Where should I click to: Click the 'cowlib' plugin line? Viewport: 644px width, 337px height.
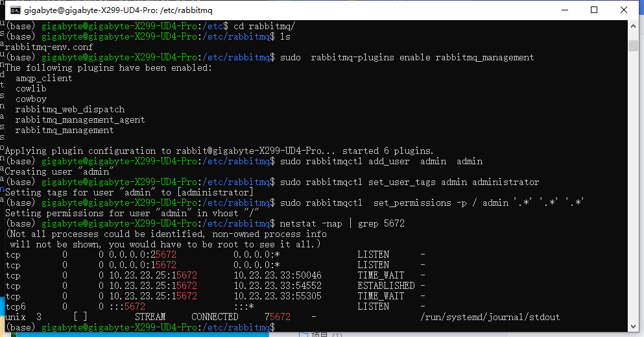[30, 88]
